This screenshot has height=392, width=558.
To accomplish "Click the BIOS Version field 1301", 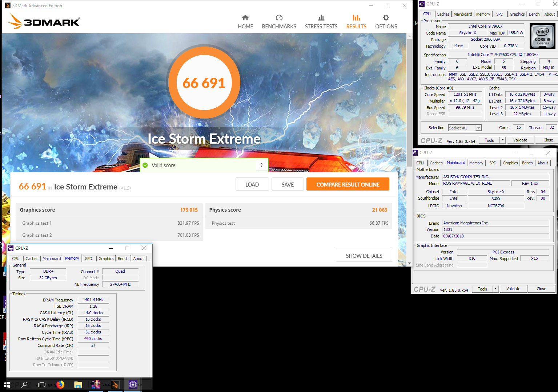I will pyautogui.click(x=495, y=229).
